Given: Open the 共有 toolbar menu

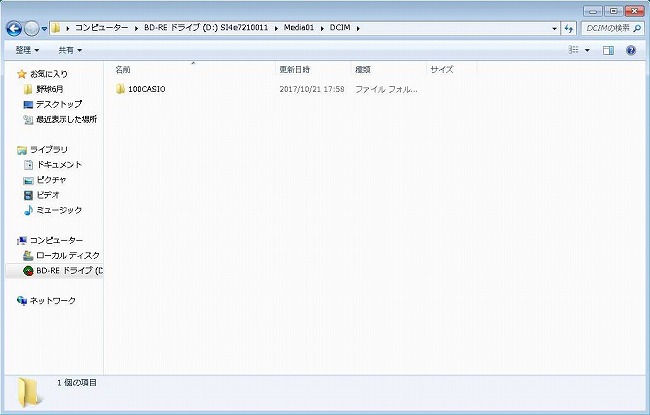Looking at the screenshot, I should tap(70, 50).
